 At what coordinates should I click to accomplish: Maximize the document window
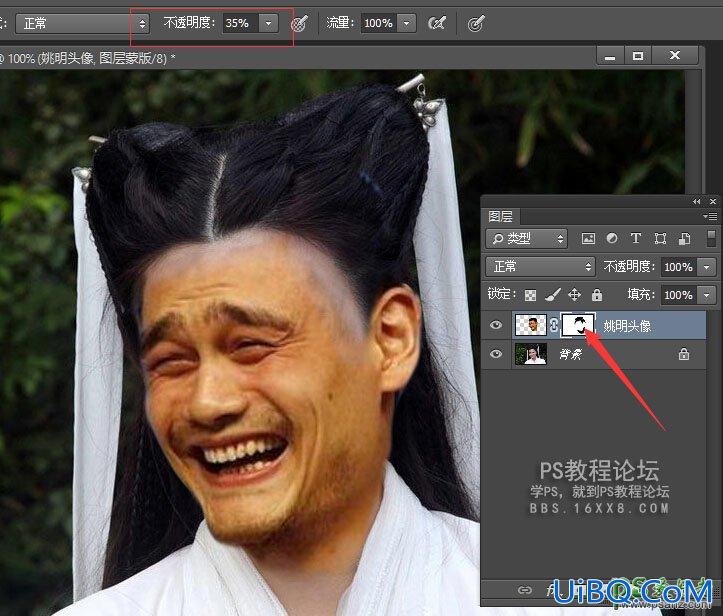tap(638, 56)
